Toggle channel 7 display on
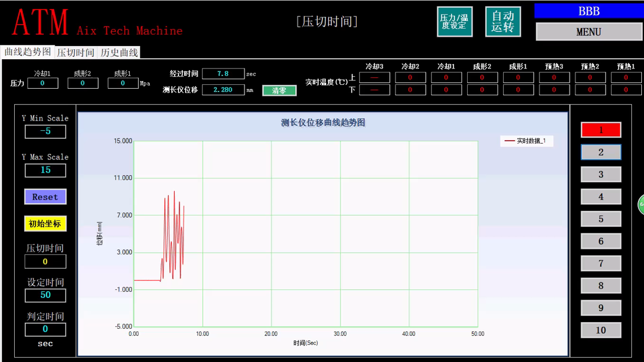 (x=601, y=263)
